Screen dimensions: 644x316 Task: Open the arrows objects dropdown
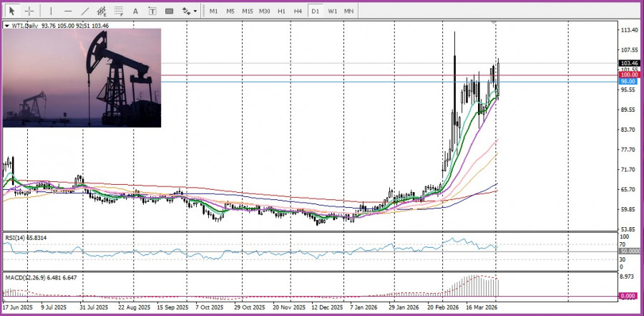pos(189,11)
